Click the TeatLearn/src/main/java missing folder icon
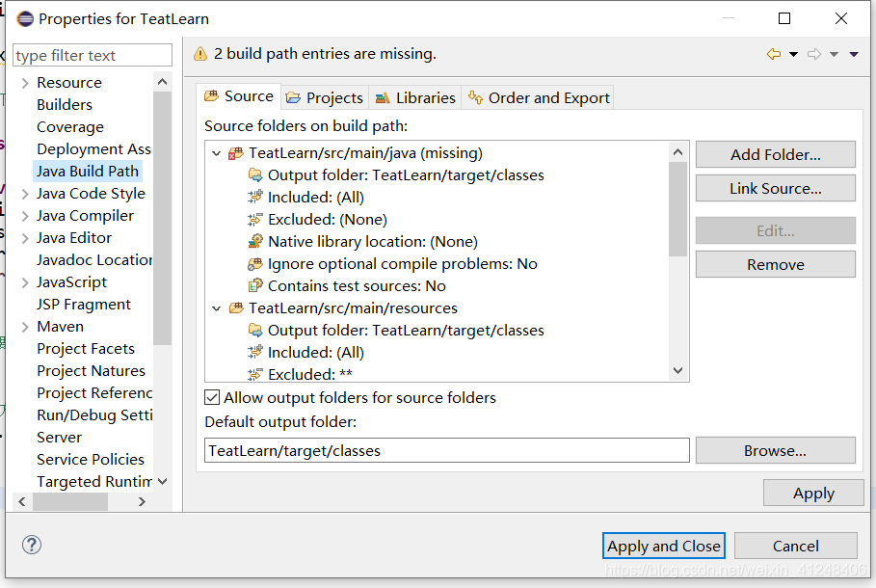 click(235, 153)
